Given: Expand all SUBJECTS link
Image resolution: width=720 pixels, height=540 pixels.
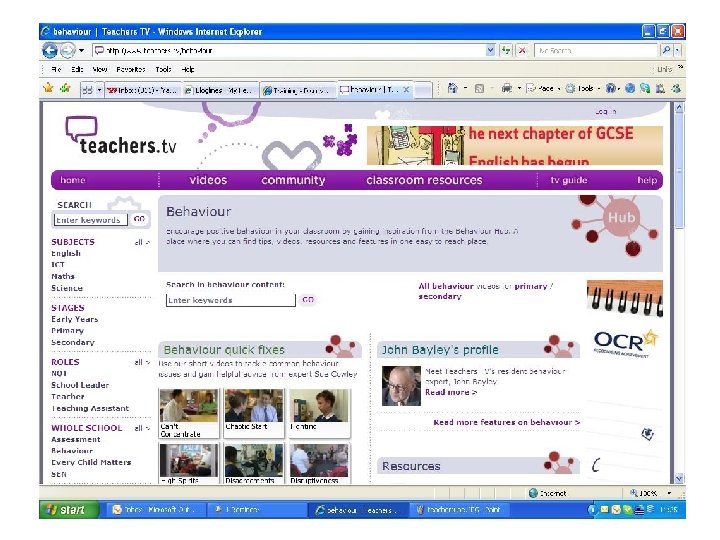Looking at the screenshot, I should (x=142, y=242).
